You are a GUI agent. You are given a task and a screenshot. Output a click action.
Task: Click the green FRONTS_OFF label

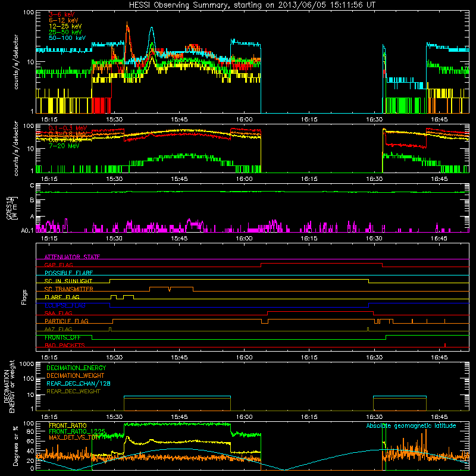click(x=62, y=337)
